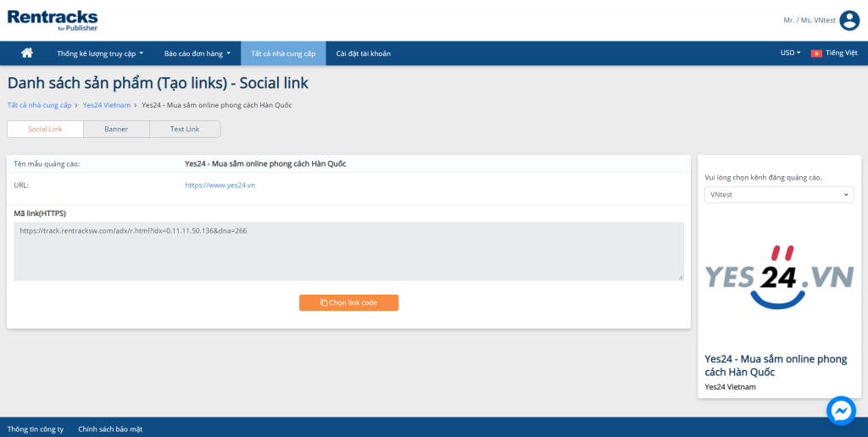Click the Tất cả nhà cung cấp breadcrumb

pos(39,105)
